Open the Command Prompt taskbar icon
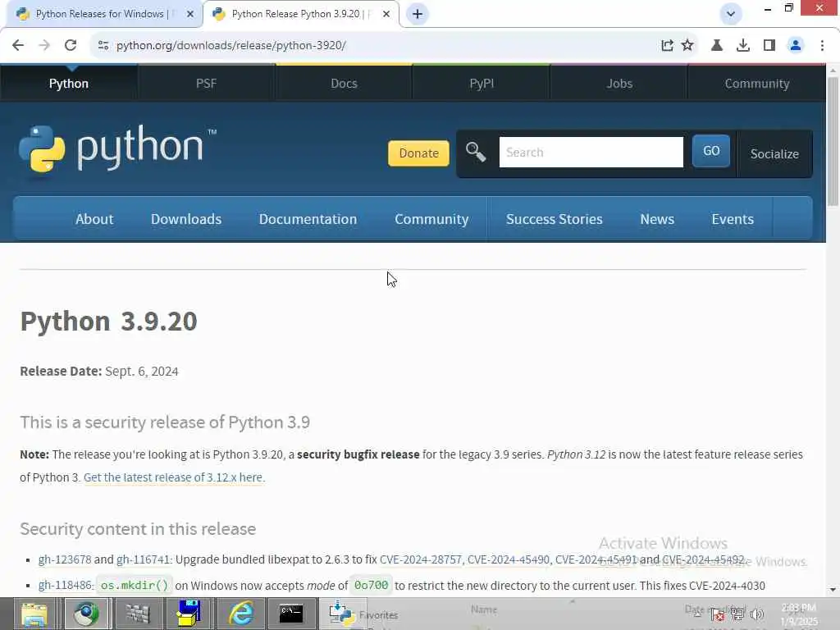Image resolution: width=840 pixels, height=630 pixels. point(291,614)
